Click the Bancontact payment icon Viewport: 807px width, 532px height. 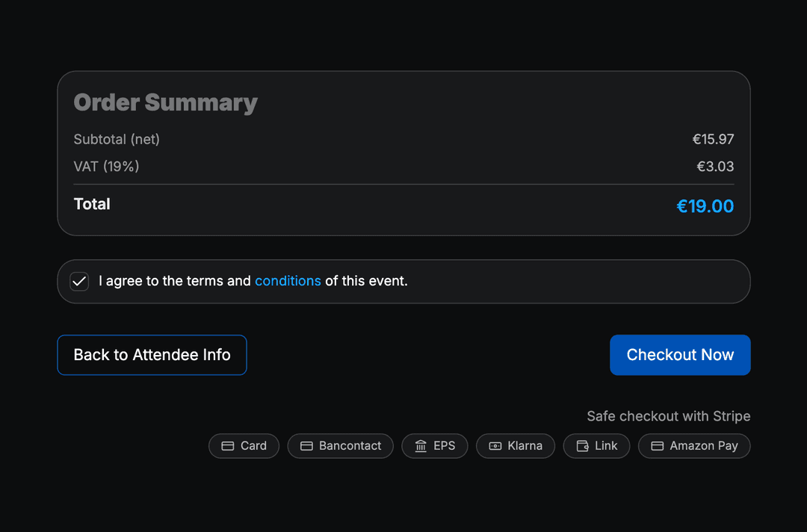click(306, 446)
